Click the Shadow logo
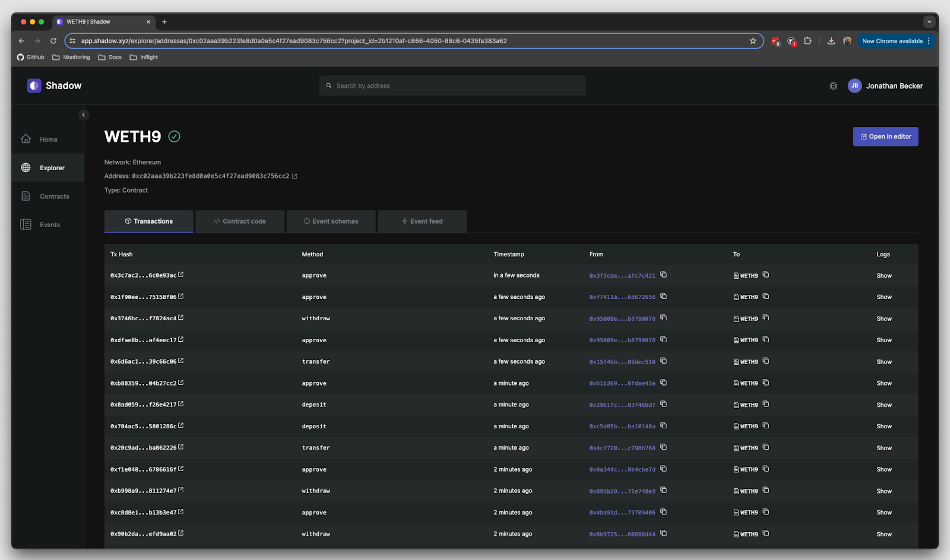The height and width of the screenshot is (560, 950). pos(54,85)
